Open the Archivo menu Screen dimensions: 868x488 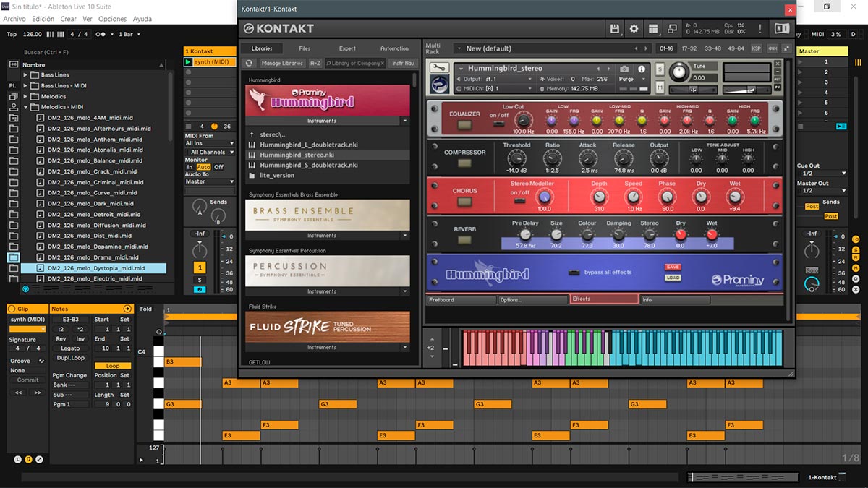coord(14,19)
